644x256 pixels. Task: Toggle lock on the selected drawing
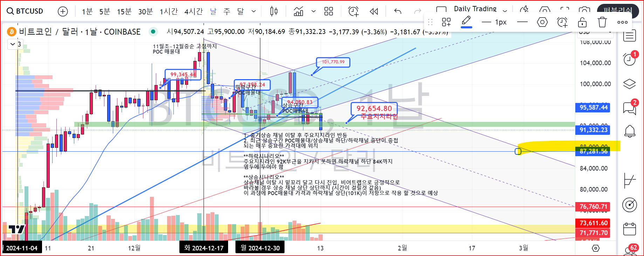click(582, 22)
